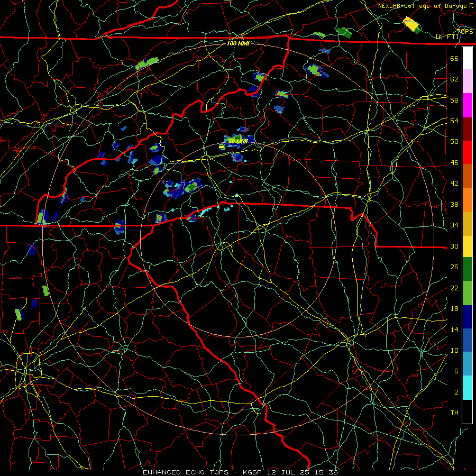
Task: Click the '10' legend value
Action: 454,350
